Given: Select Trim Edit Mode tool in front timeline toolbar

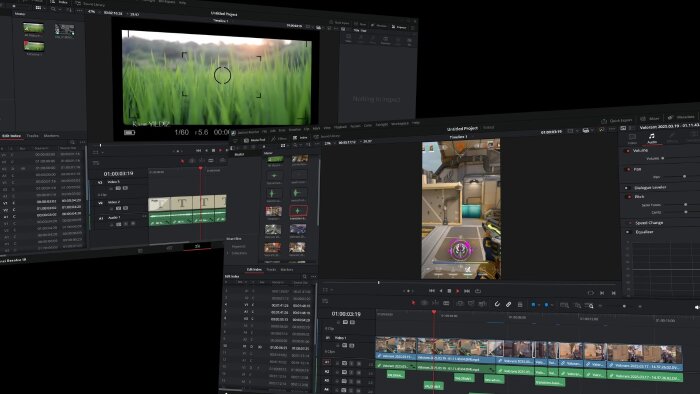Looking at the screenshot, I should 424,303.
